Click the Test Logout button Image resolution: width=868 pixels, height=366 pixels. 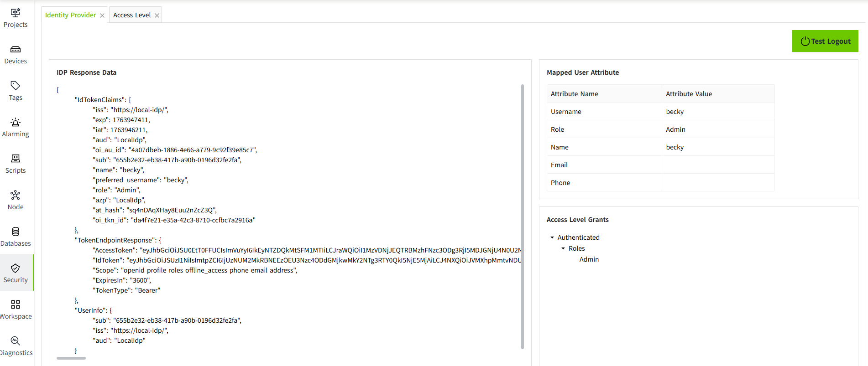coord(825,41)
